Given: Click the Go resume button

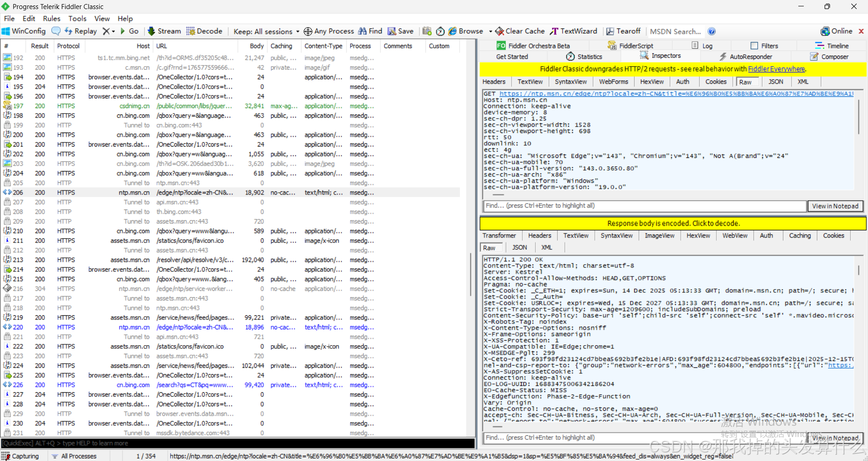Looking at the screenshot, I should point(129,31).
